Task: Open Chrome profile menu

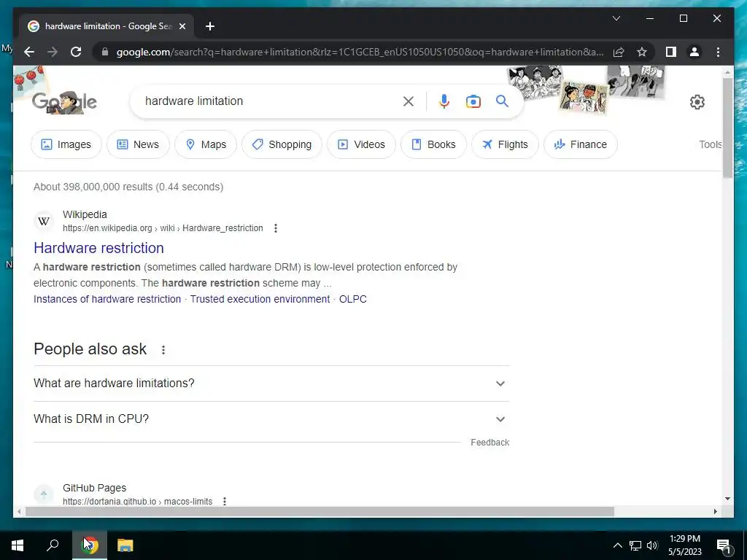Action: click(x=694, y=52)
